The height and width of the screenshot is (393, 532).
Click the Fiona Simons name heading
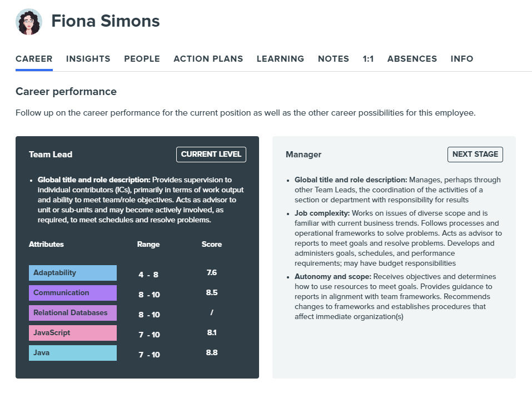pyautogui.click(x=105, y=21)
